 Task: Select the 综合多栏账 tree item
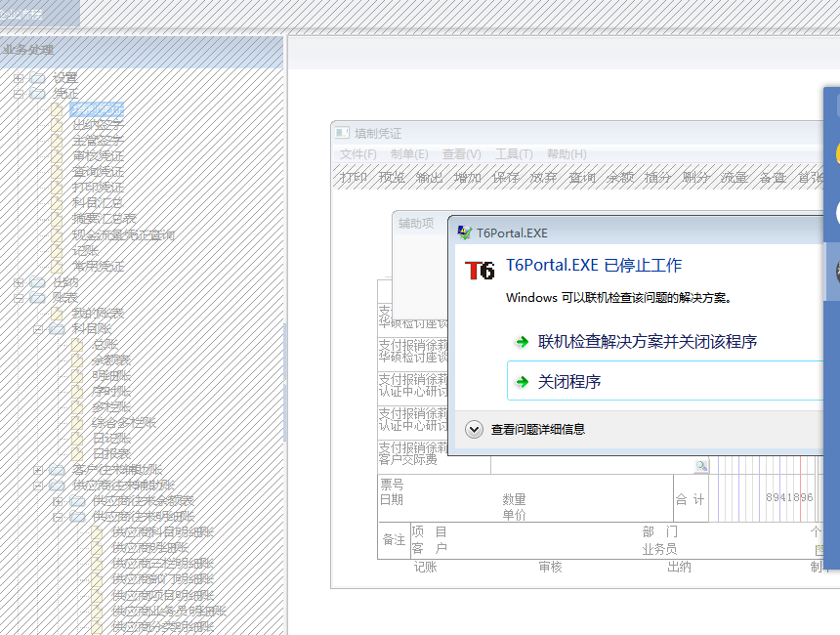pyautogui.click(x=124, y=423)
